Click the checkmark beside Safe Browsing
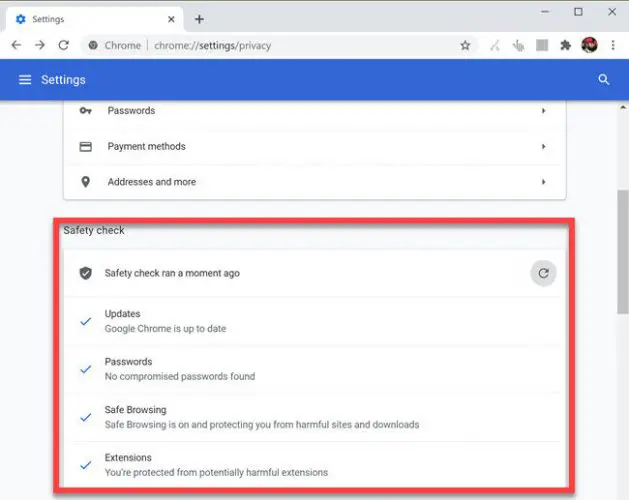The height and width of the screenshot is (500, 629). pos(85,417)
